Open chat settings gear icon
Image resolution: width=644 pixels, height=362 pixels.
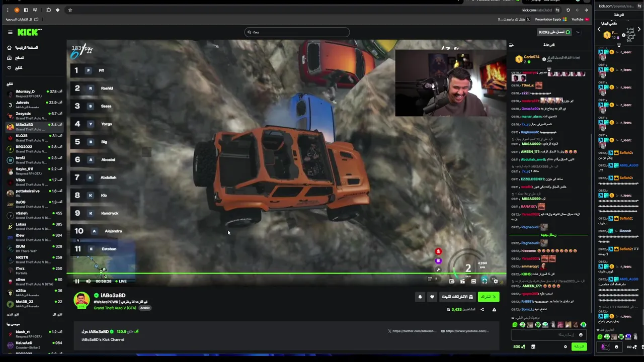click(x=566, y=346)
